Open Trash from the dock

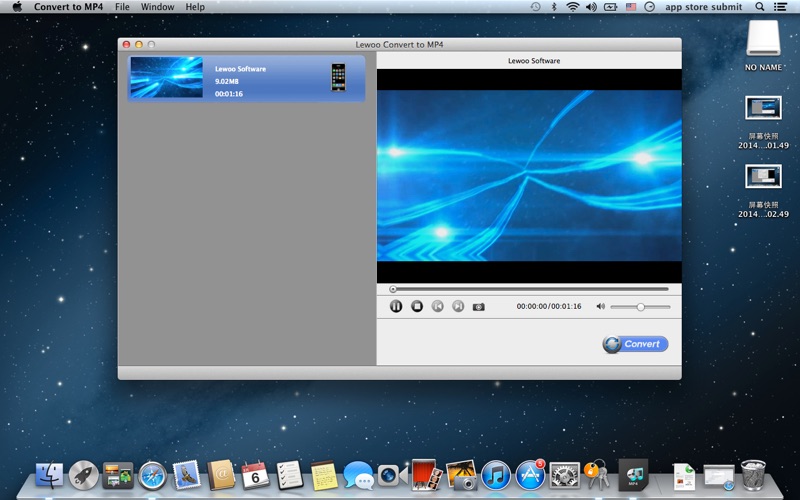[753, 476]
